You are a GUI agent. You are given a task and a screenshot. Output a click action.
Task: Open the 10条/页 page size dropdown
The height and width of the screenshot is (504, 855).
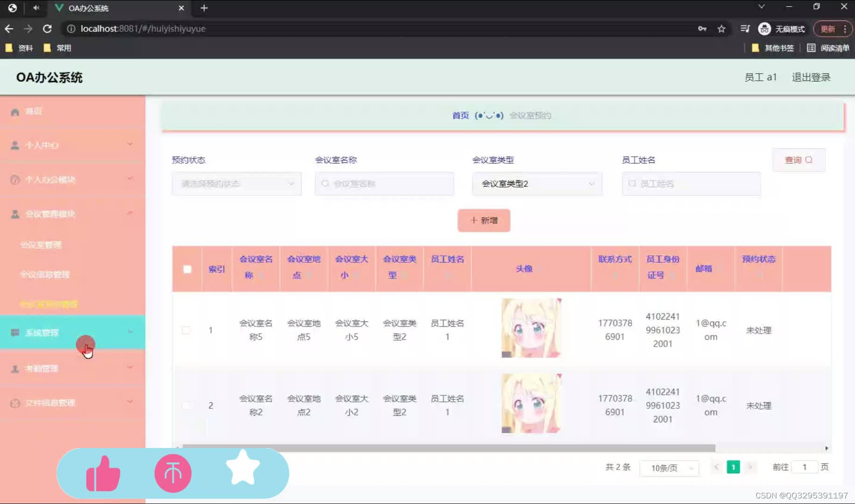(669, 468)
